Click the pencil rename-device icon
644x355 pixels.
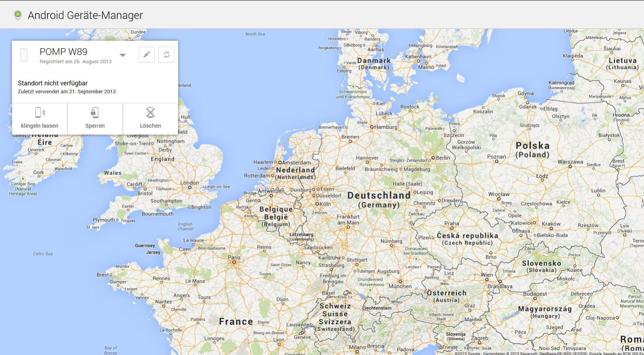click(147, 55)
